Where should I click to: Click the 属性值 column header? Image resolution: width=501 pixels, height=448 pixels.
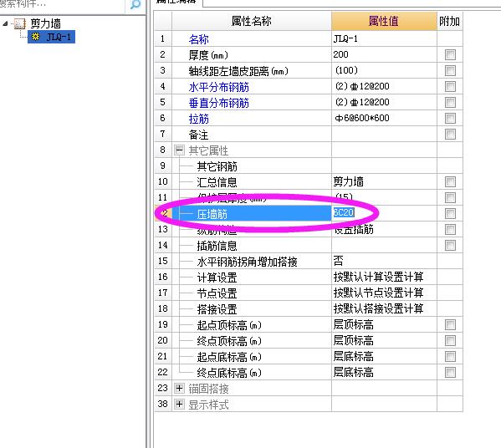[384, 21]
